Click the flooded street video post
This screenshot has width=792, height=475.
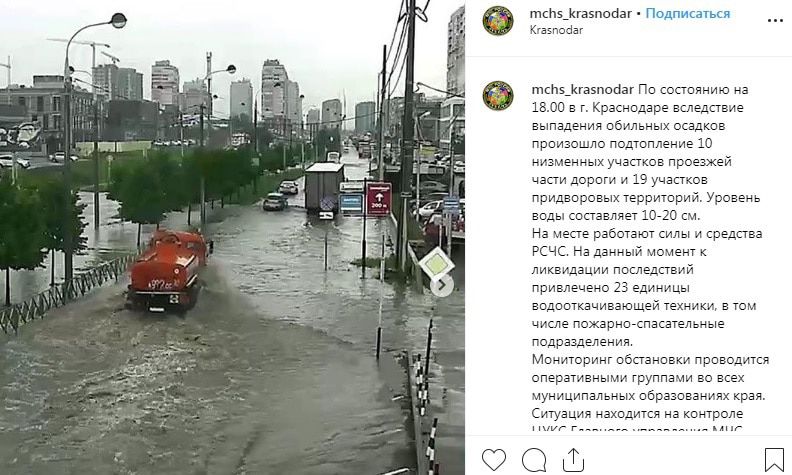click(x=232, y=238)
